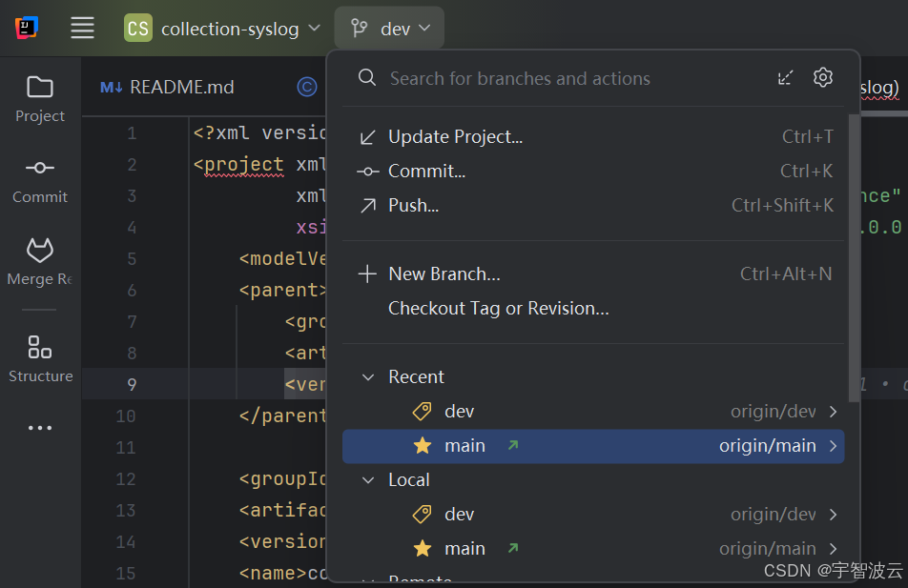Collapse the Recent branches group
This screenshot has width=908, height=588.
pos(368,377)
